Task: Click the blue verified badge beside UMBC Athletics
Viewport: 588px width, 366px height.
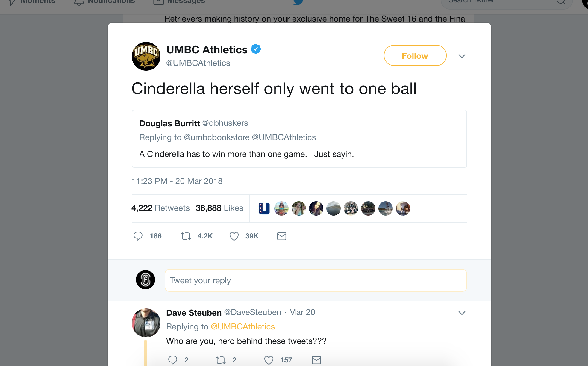Action: click(256, 49)
